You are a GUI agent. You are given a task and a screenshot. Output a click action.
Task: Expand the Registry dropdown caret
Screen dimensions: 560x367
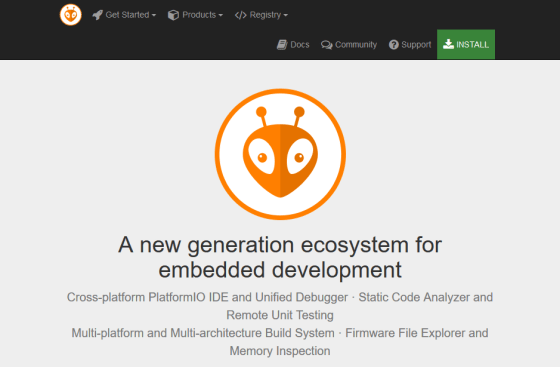coord(285,15)
